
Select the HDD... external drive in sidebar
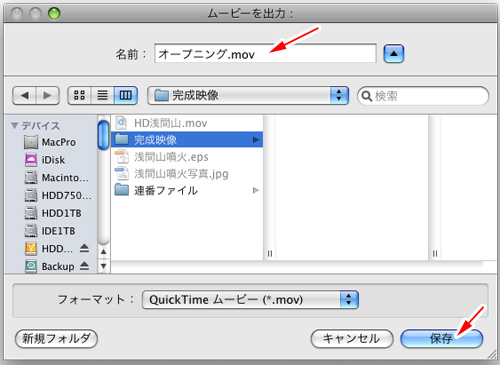pos(50,248)
